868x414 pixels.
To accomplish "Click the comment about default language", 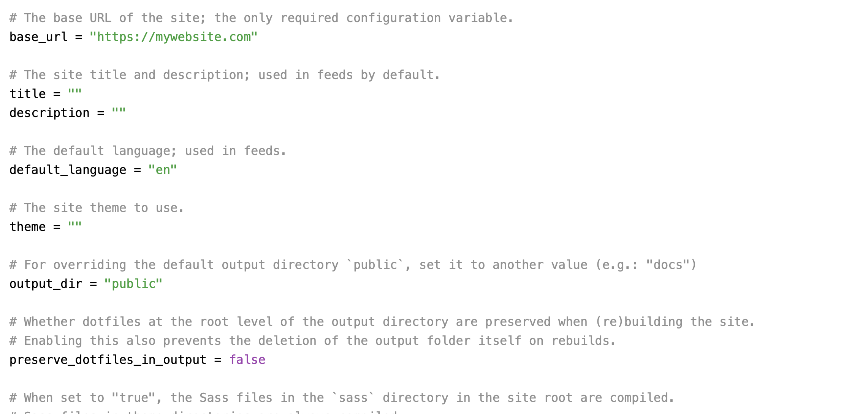I will 148,151.
